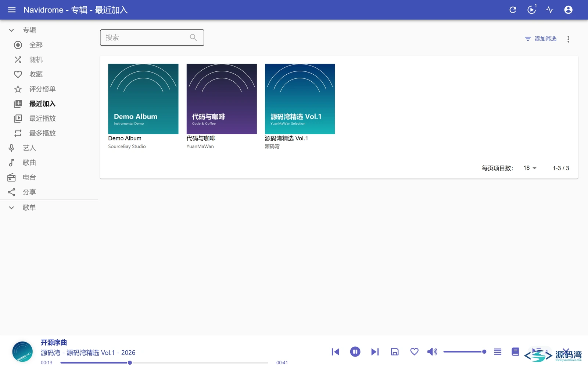
Task: Open the SourceBay Studio artist link
Action: click(127, 146)
